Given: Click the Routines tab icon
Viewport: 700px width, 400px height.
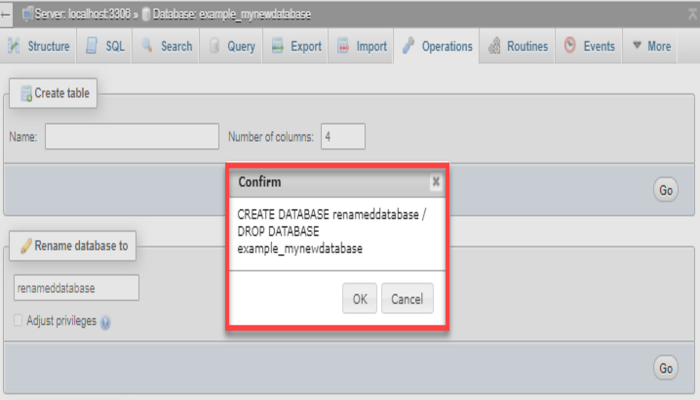Looking at the screenshot, I should point(494,46).
